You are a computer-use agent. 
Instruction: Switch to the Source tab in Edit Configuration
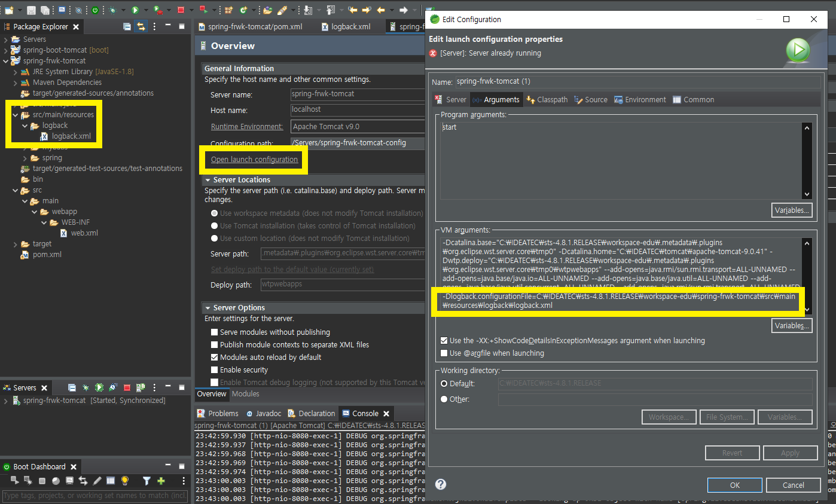[591, 100]
